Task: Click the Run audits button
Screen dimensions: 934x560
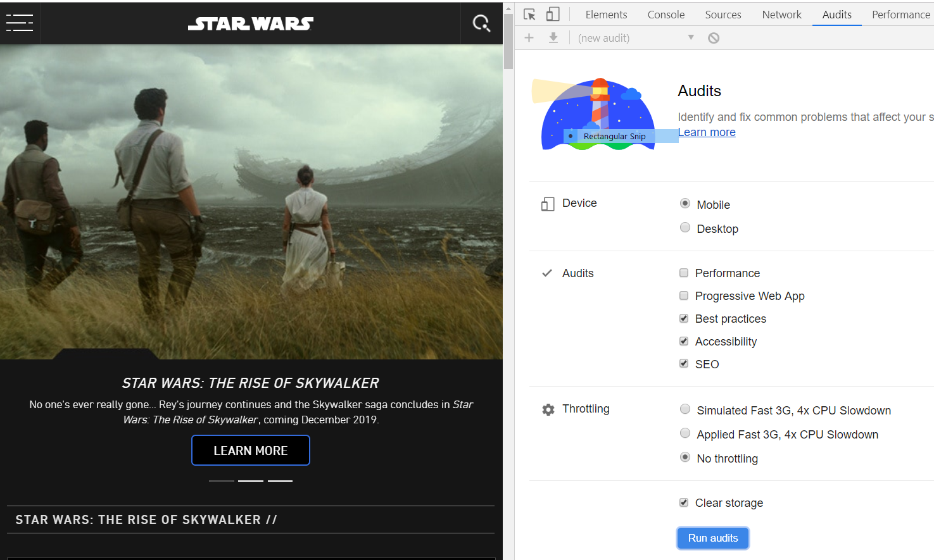Action: [x=713, y=538]
